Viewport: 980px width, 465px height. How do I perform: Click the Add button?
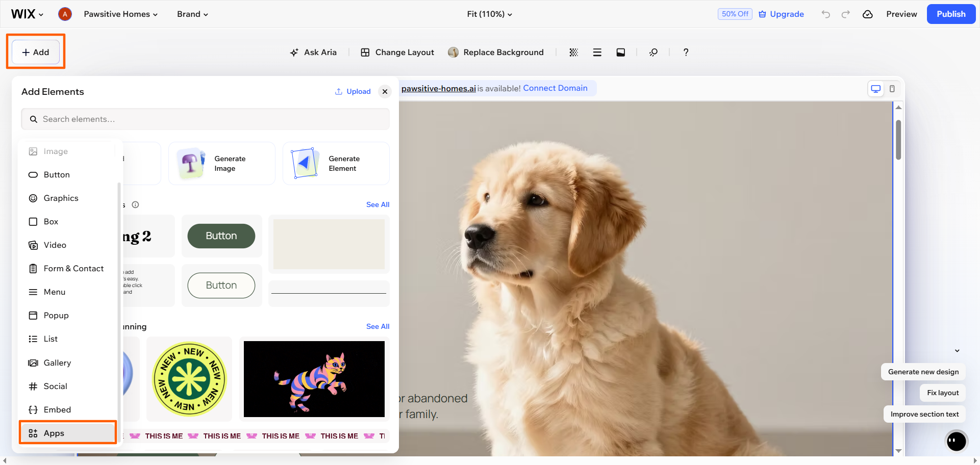(x=36, y=52)
